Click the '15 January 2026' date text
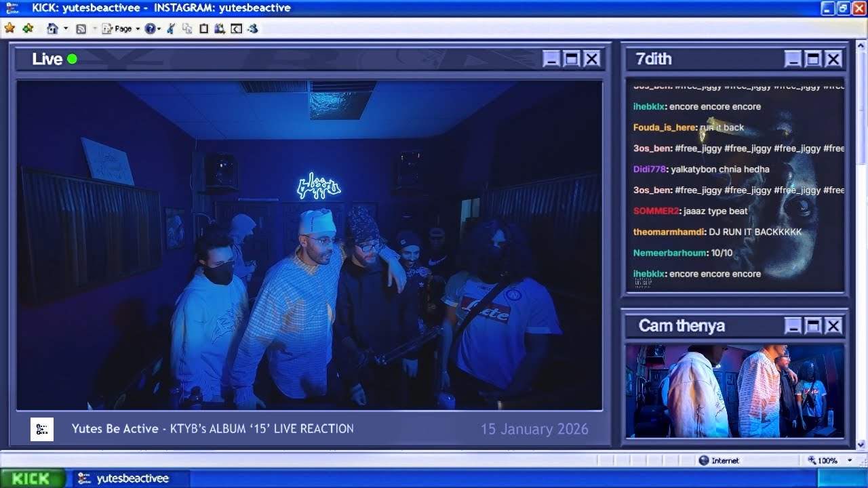The height and width of the screenshot is (488, 868). point(534,429)
